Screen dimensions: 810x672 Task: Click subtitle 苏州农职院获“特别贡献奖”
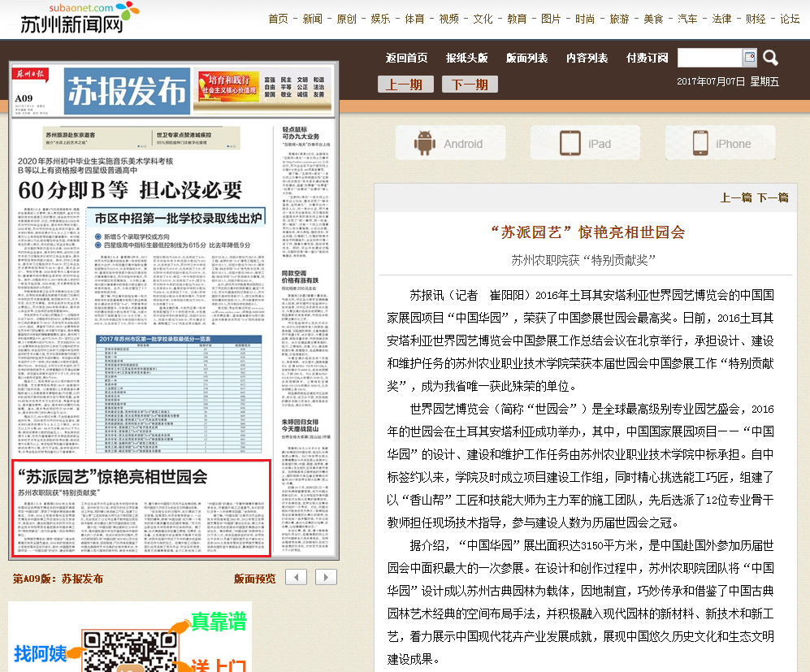(583, 260)
